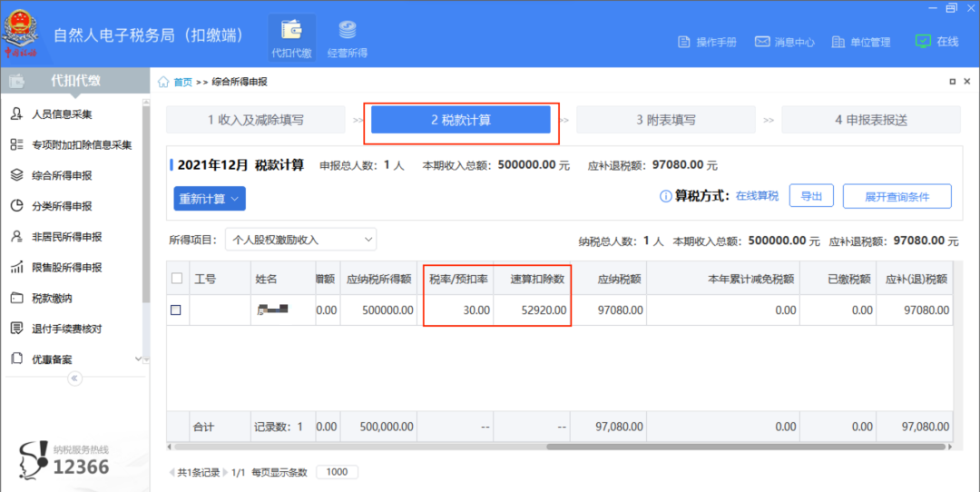
Task: Restore the inner panel window icon
Action: (953, 82)
